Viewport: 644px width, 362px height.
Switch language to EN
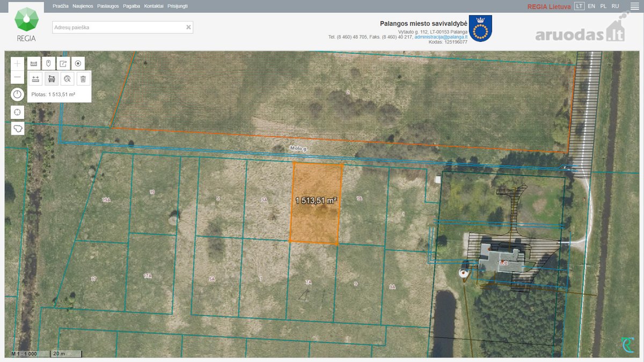point(591,6)
